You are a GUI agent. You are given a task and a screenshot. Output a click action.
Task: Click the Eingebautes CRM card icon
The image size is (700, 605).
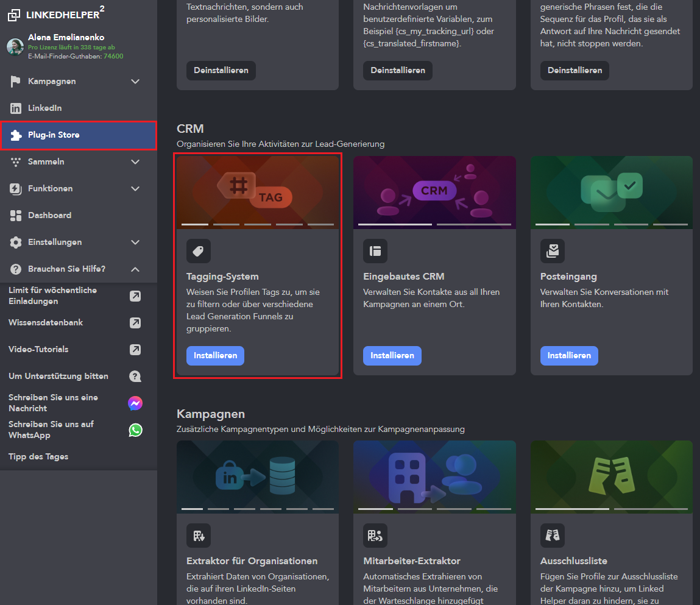pos(375,250)
